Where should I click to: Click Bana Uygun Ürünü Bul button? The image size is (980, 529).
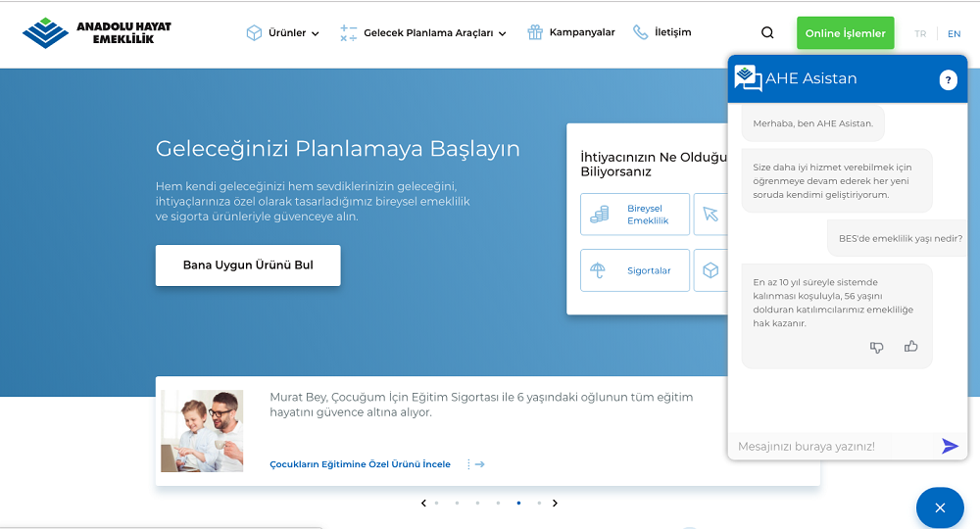coord(248,265)
